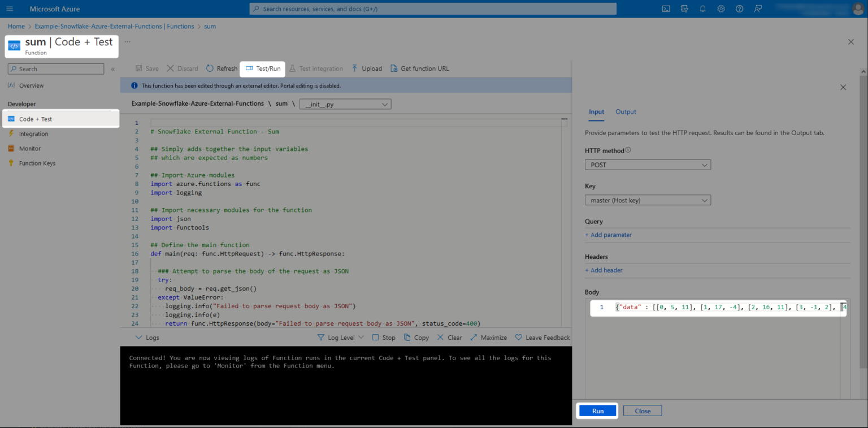Switch to the Output tab
The width and height of the screenshot is (868, 428).
point(626,112)
